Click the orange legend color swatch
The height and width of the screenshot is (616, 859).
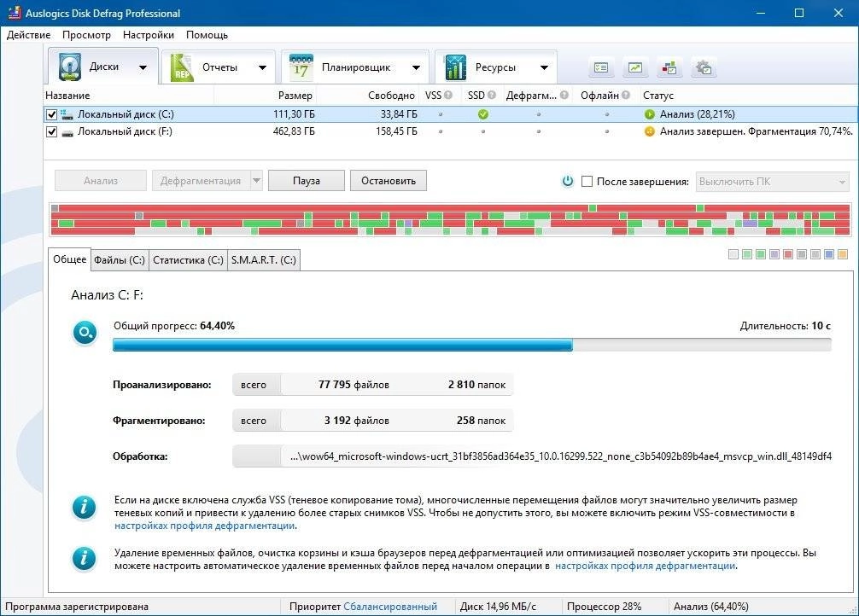(x=843, y=254)
